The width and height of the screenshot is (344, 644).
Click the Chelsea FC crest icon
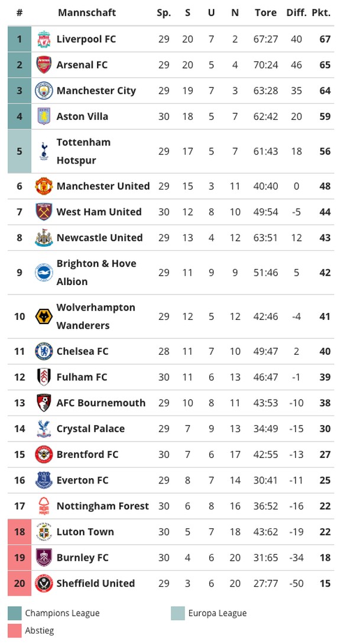coord(44,352)
